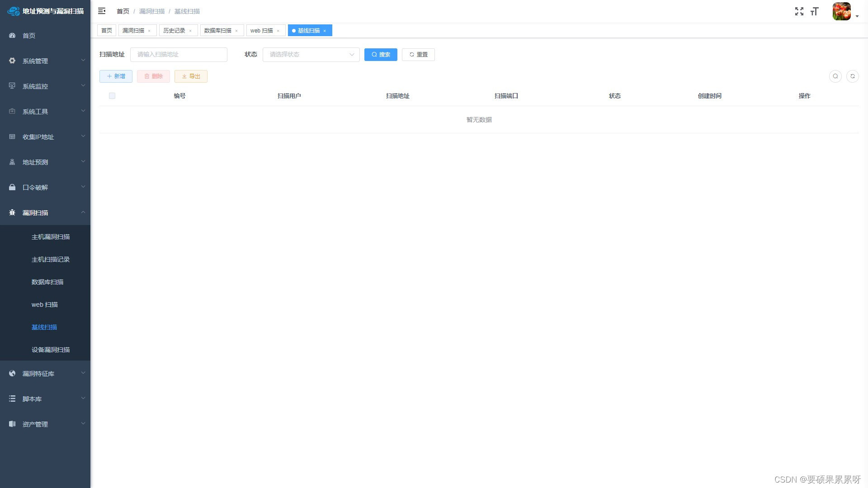Expand the 脚本库 menu chevron
Screen dimensions: 868x488
(x=83, y=398)
